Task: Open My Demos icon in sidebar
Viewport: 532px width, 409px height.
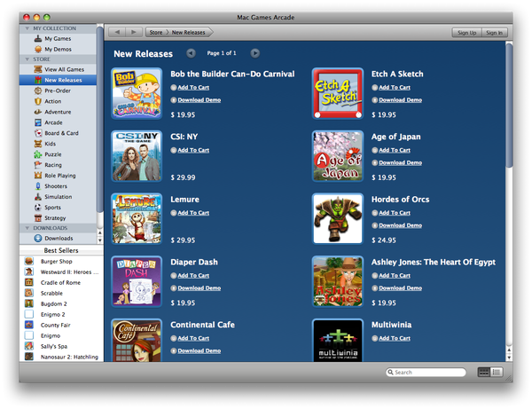Action: click(38, 49)
